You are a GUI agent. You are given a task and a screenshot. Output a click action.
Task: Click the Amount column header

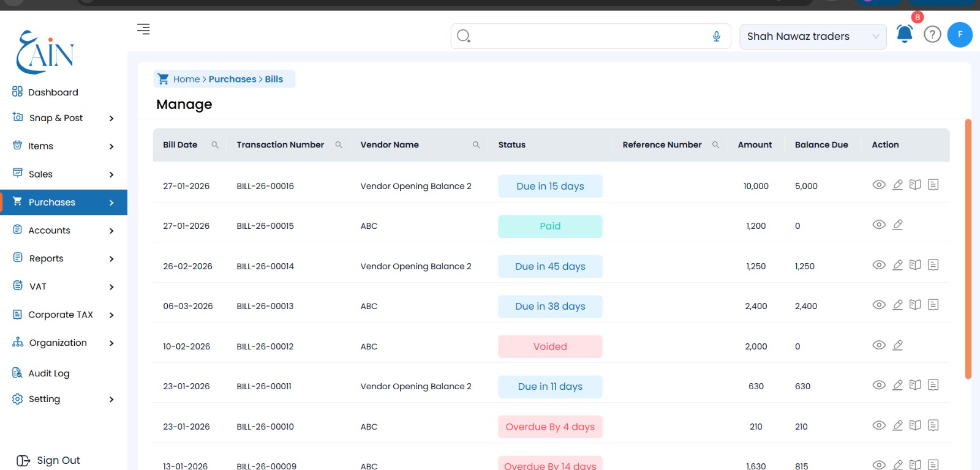pos(755,145)
